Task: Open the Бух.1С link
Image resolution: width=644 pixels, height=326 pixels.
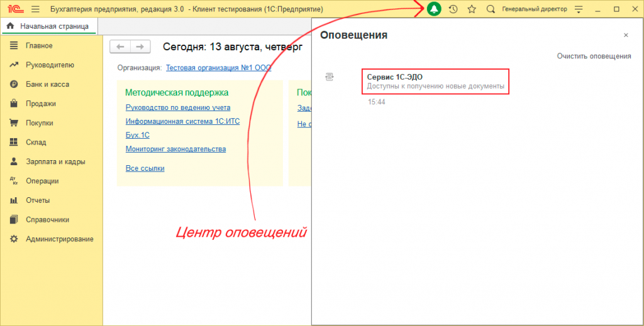Action: point(138,135)
